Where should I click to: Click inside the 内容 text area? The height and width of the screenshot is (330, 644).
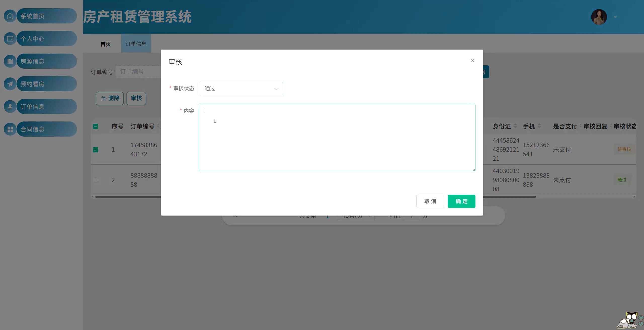337,137
